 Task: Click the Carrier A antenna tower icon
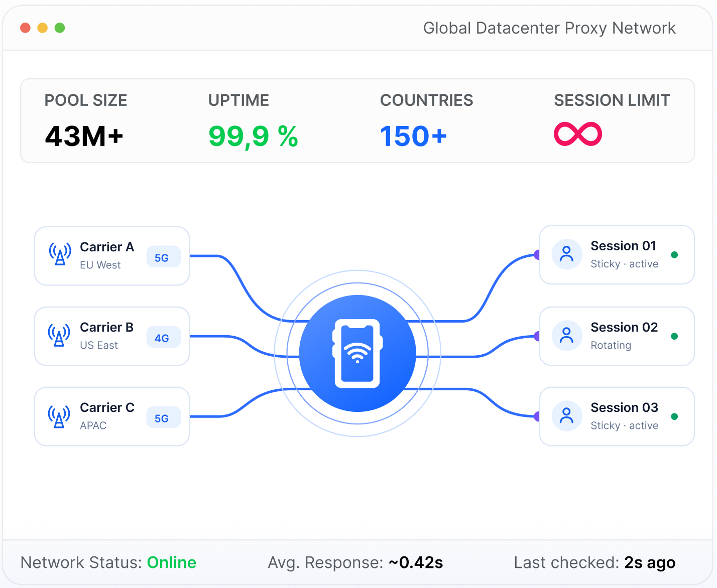pos(60,254)
